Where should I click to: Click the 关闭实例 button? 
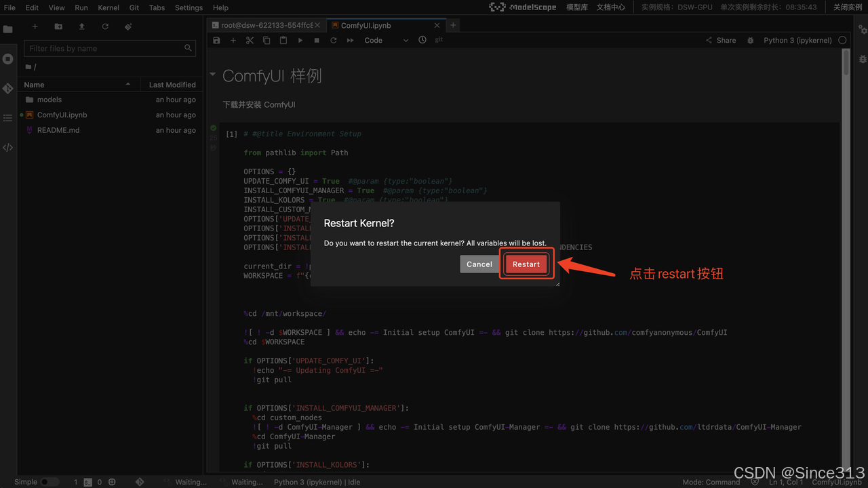coord(848,7)
